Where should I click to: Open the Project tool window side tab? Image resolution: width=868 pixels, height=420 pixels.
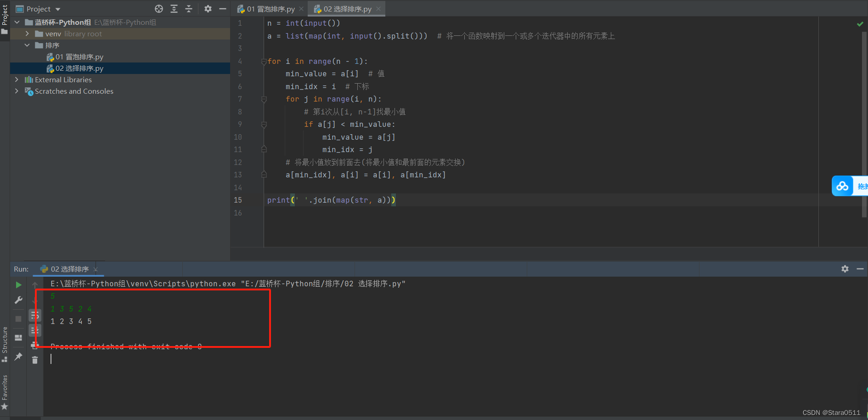tap(5, 19)
